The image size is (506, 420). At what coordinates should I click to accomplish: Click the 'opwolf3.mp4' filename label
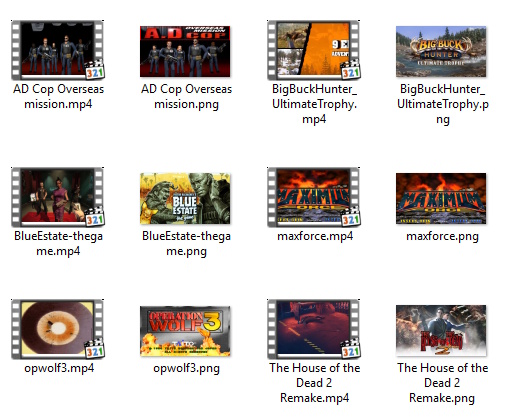click(x=59, y=368)
